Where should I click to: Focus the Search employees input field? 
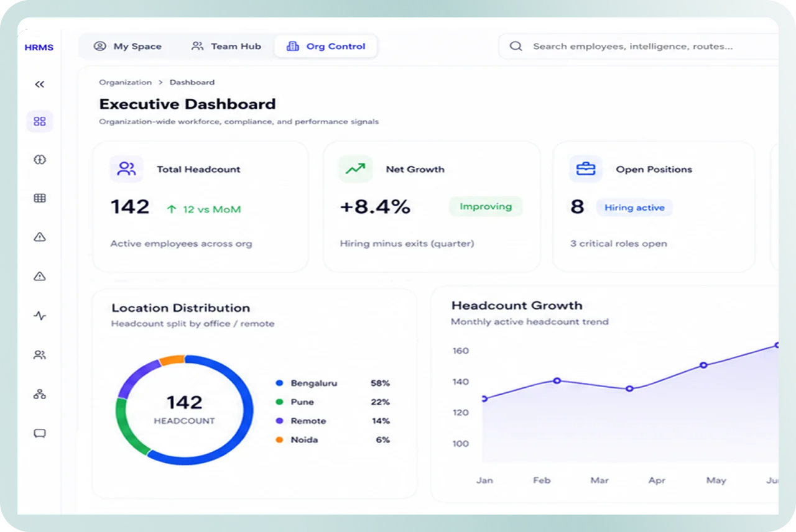[638, 46]
